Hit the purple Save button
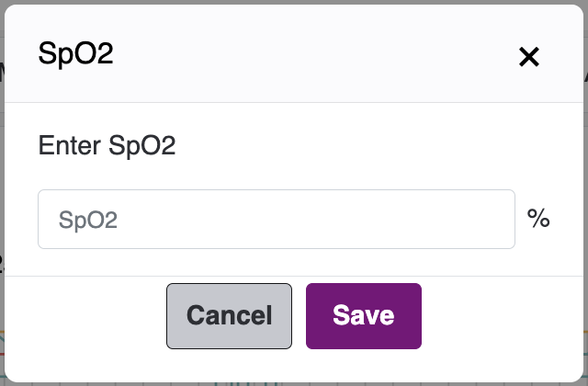The height and width of the screenshot is (386, 588). (x=364, y=316)
